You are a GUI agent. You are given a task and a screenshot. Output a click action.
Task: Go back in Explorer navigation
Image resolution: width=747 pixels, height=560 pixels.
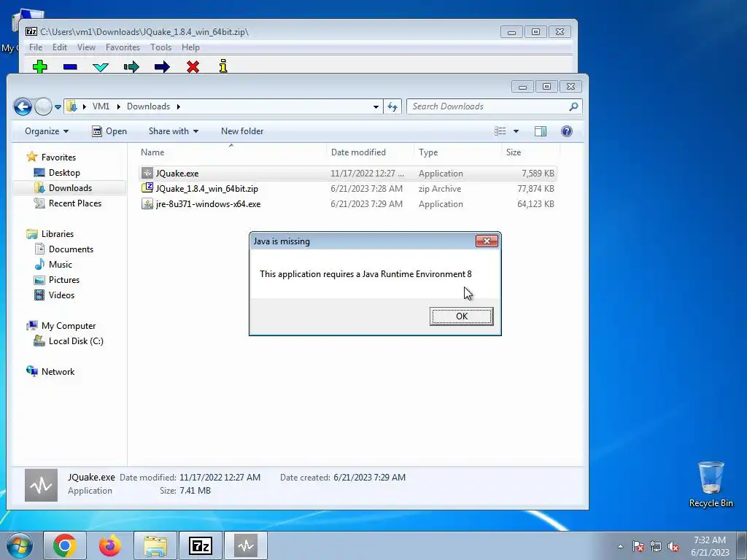tap(23, 106)
